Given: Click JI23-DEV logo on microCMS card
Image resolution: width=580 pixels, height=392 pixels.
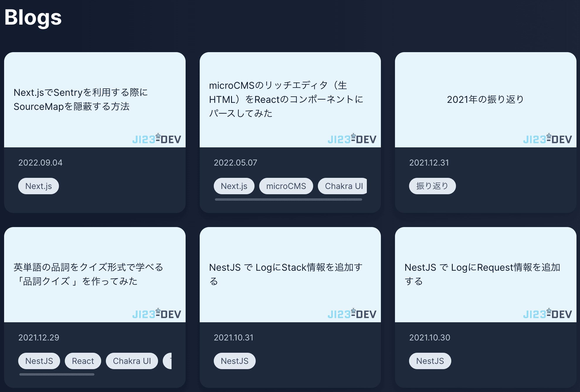Looking at the screenshot, I should 352,139.
